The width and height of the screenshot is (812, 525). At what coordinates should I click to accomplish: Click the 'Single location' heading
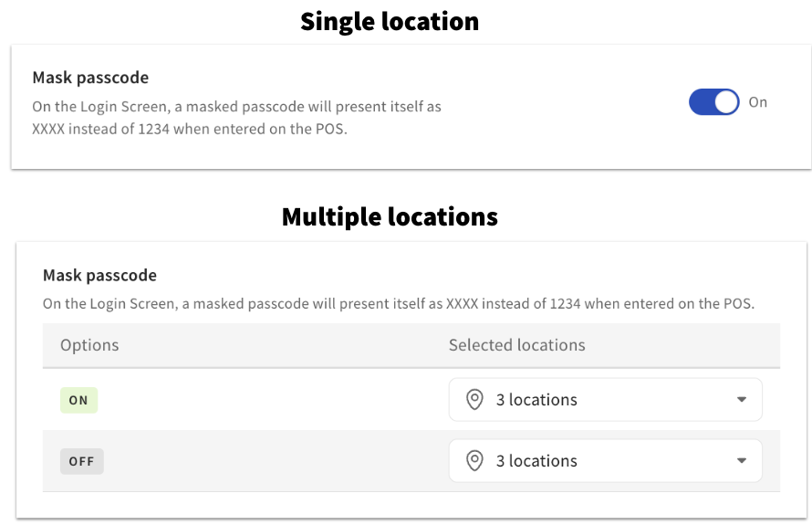[390, 21]
